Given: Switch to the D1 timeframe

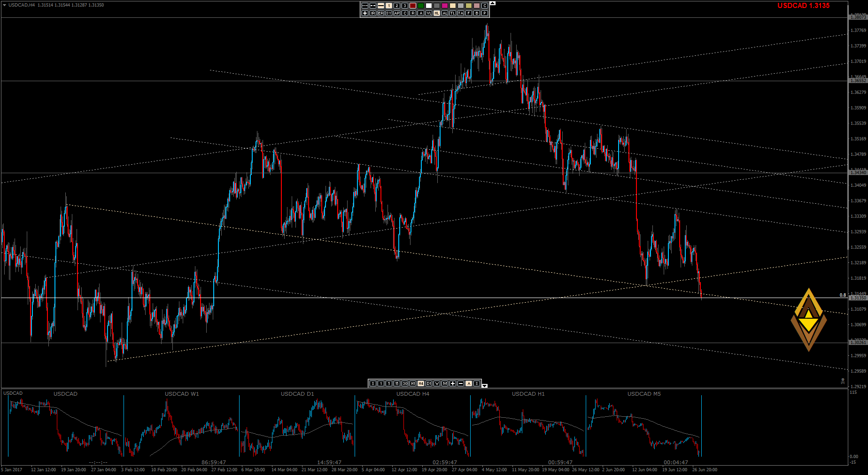Looking at the screenshot, I should click(x=429, y=383).
